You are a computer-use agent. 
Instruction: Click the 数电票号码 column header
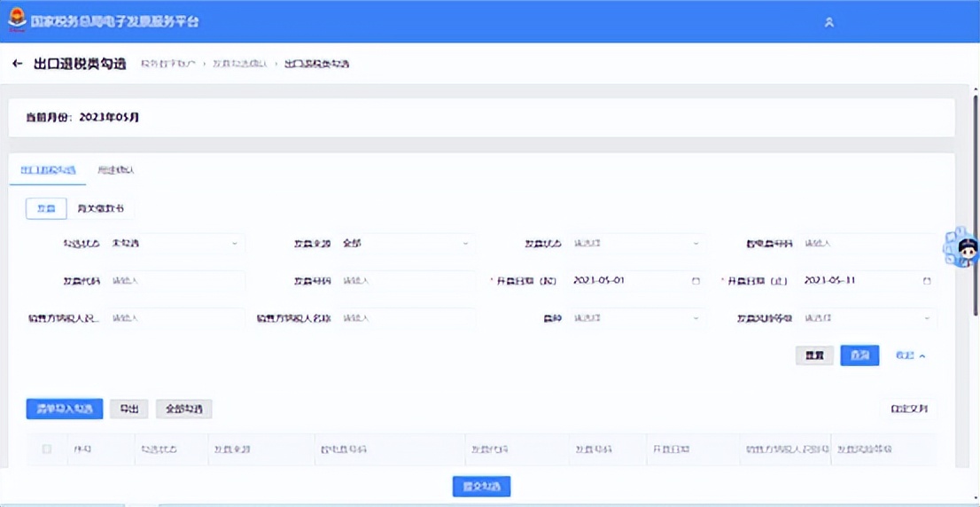click(344, 448)
